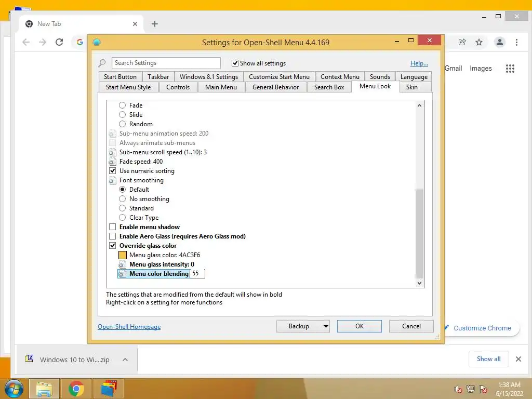The height and width of the screenshot is (399, 532).
Task: Click the settings list vertical scrollbar thumb
Action: tap(420, 233)
